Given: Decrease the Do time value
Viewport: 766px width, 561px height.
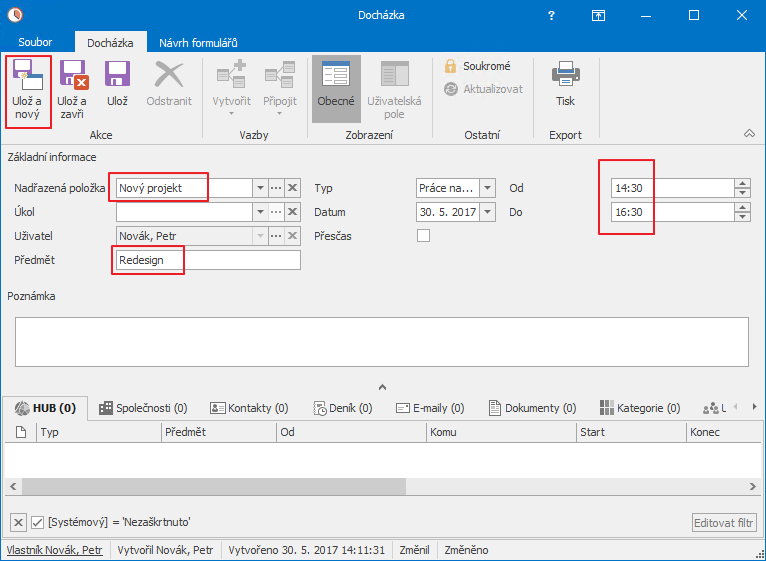Looking at the screenshot, I should [x=742, y=216].
